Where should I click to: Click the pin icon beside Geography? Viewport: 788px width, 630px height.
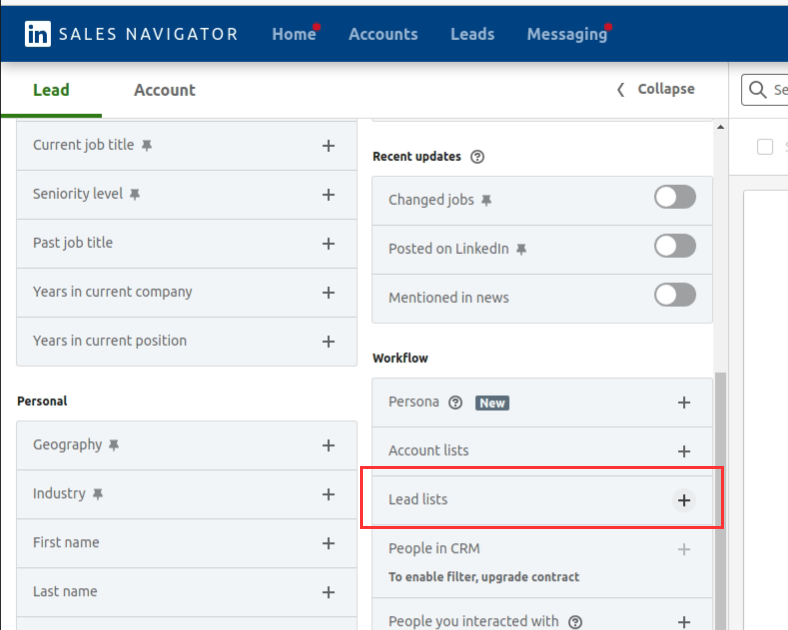(114, 445)
